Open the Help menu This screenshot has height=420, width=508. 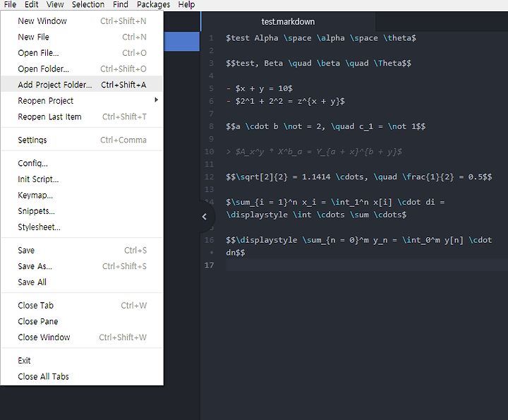pos(186,4)
